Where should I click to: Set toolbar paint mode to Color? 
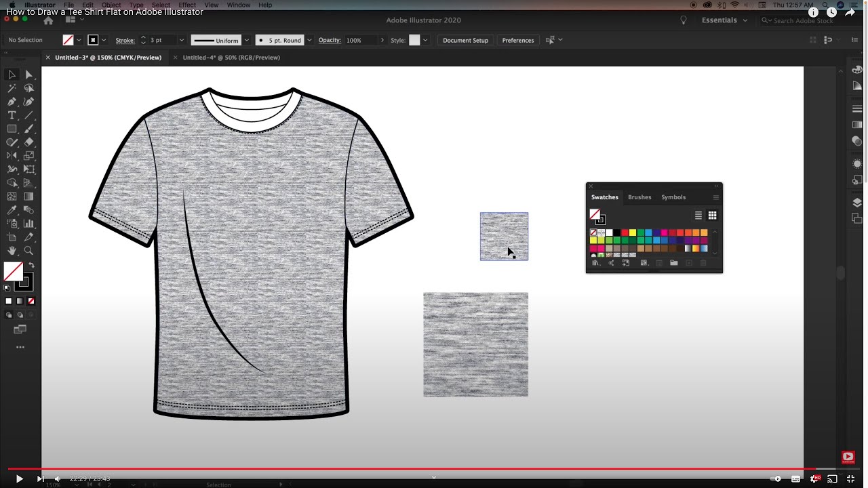[x=9, y=301]
